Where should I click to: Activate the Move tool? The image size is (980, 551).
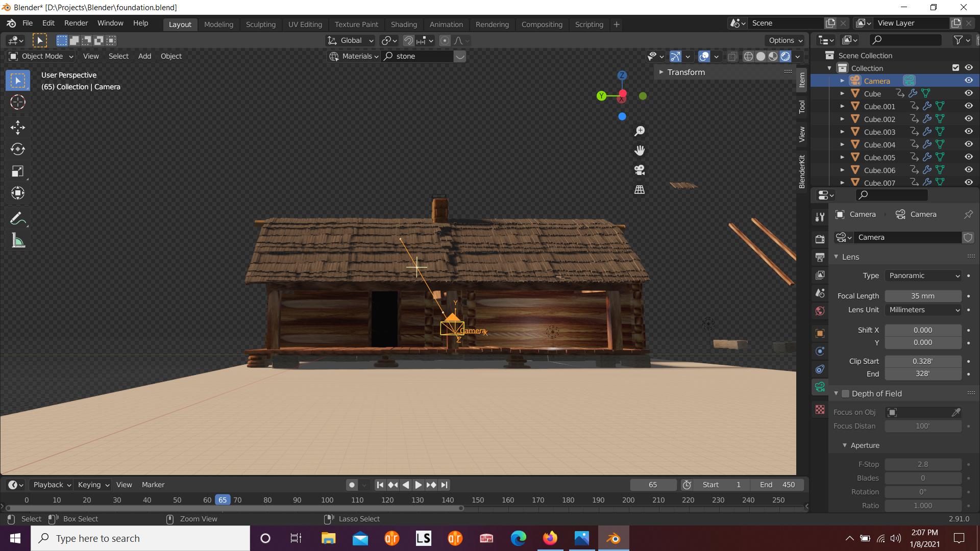click(x=18, y=127)
